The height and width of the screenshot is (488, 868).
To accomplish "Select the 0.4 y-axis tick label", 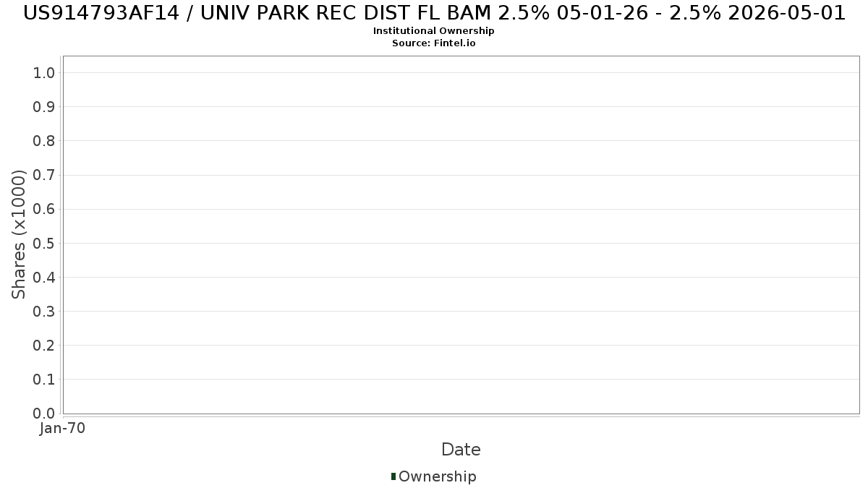I will tap(44, 277).
